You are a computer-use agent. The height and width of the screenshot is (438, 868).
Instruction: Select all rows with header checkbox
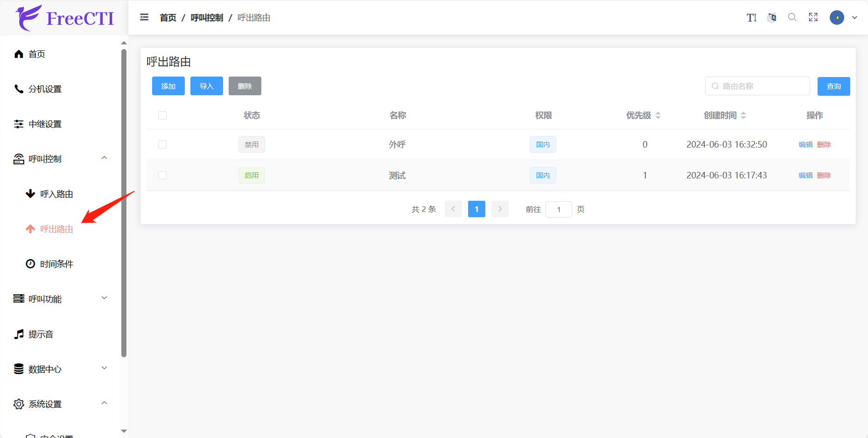tap(162, 115)
